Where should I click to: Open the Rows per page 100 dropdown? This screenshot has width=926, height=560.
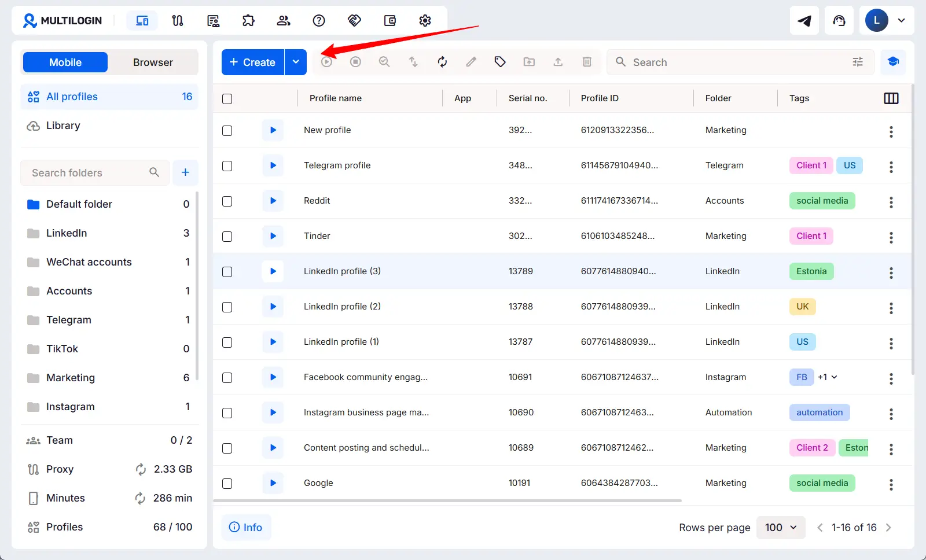(x=781, y=528)
